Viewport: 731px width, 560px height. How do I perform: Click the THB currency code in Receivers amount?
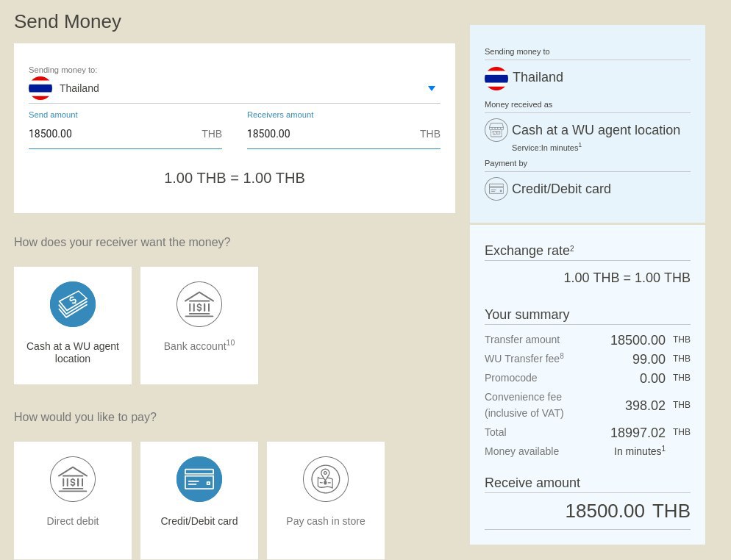[x=429, y=134]
